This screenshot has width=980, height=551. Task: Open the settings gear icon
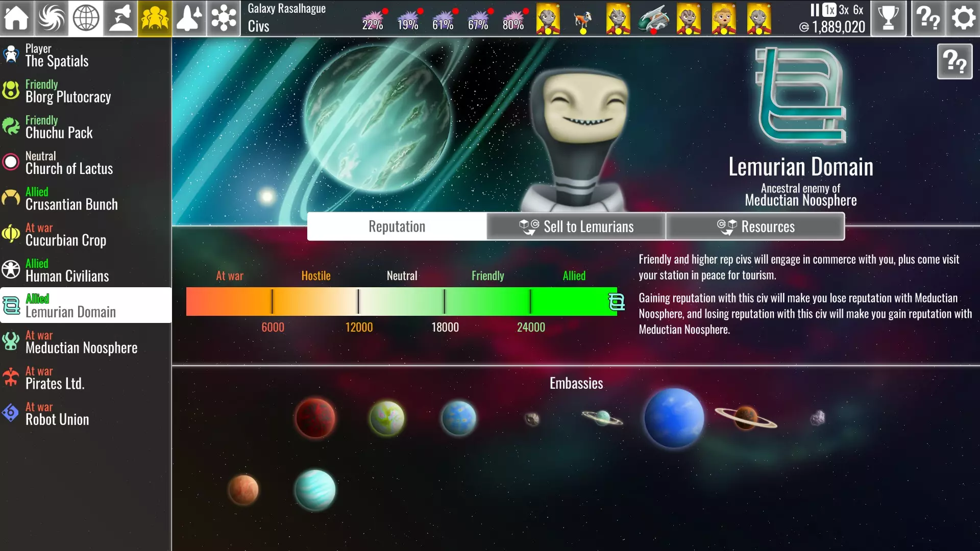(963, 18)
